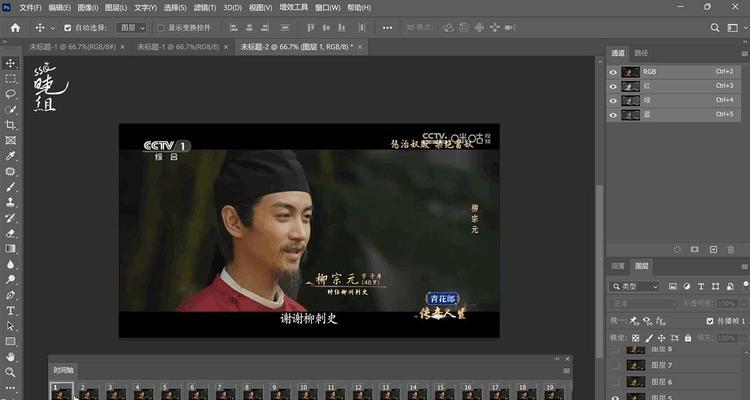Expand the Move tool preset arrow

click(52, 28)
